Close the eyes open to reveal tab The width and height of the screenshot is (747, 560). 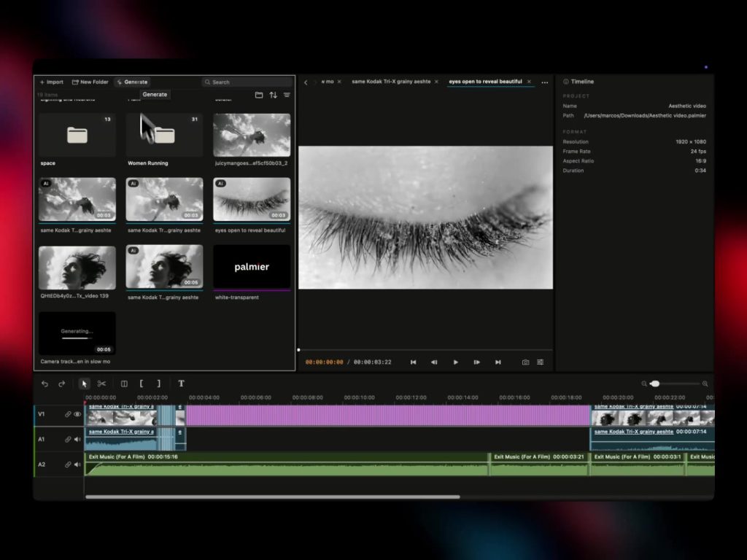(529, 82)
